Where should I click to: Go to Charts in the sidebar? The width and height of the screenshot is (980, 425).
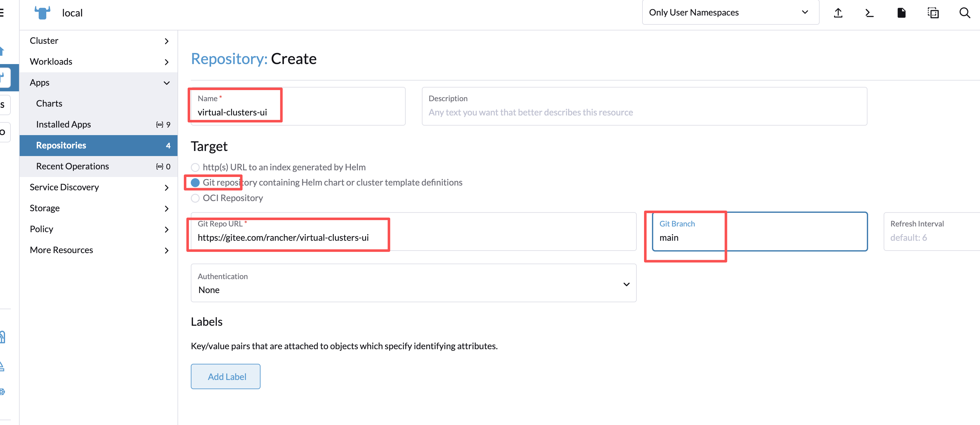(49, 104)
